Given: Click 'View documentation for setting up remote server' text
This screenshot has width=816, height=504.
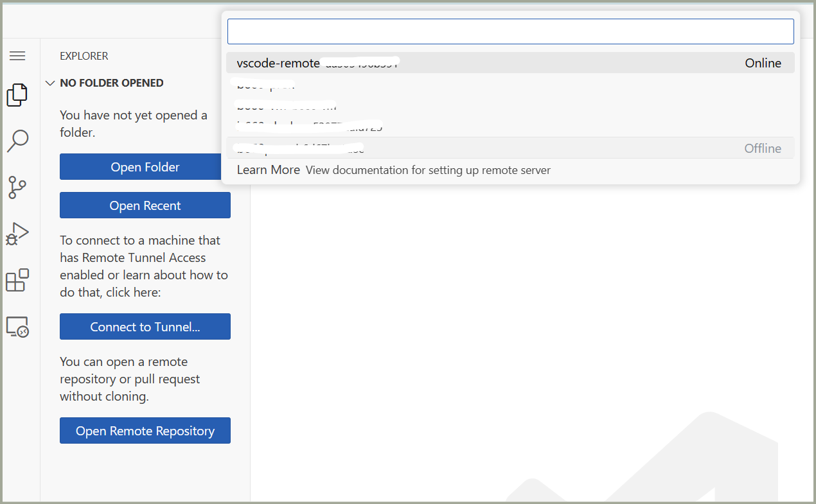Looking at the screenshot, I should pyautogui.click(x=428, y=170).
